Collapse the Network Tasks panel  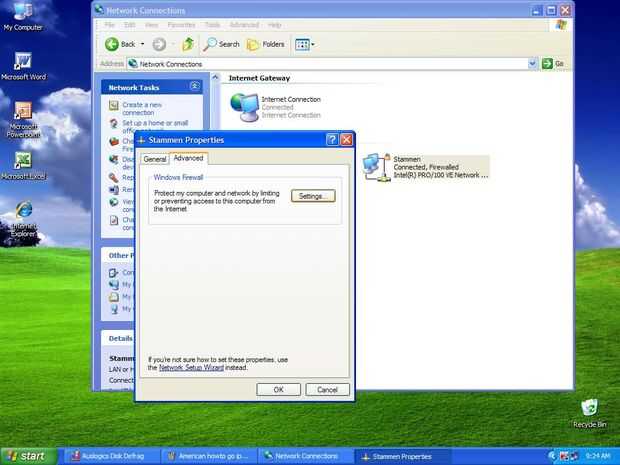[x=195, y=86]
